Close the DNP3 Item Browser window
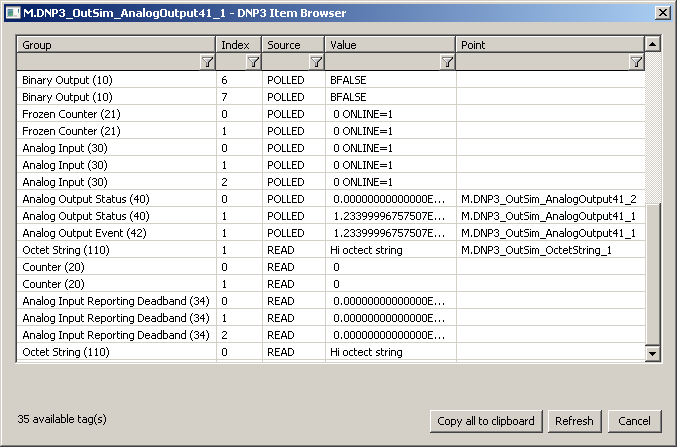677x447 pixels. [x=662, y=11]
